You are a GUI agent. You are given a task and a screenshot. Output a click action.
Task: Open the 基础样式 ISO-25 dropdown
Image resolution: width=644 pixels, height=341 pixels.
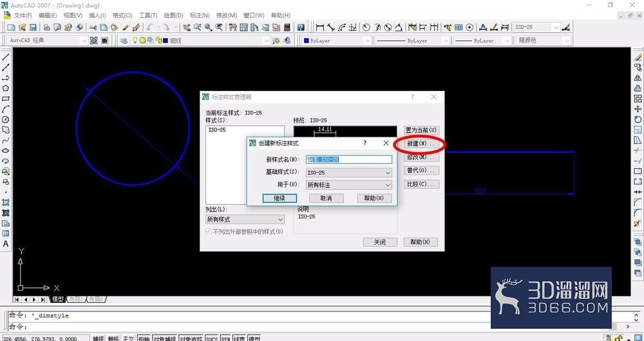[348, 173]
